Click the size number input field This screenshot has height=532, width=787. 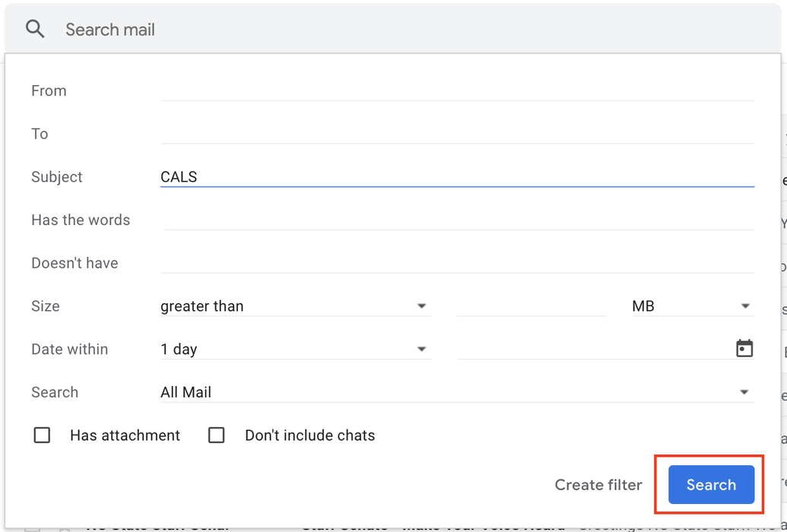tap(531, 306)
